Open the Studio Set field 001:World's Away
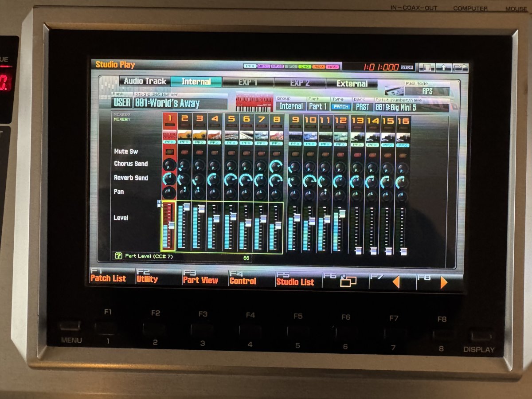532x399 pixels. [181, 103]
